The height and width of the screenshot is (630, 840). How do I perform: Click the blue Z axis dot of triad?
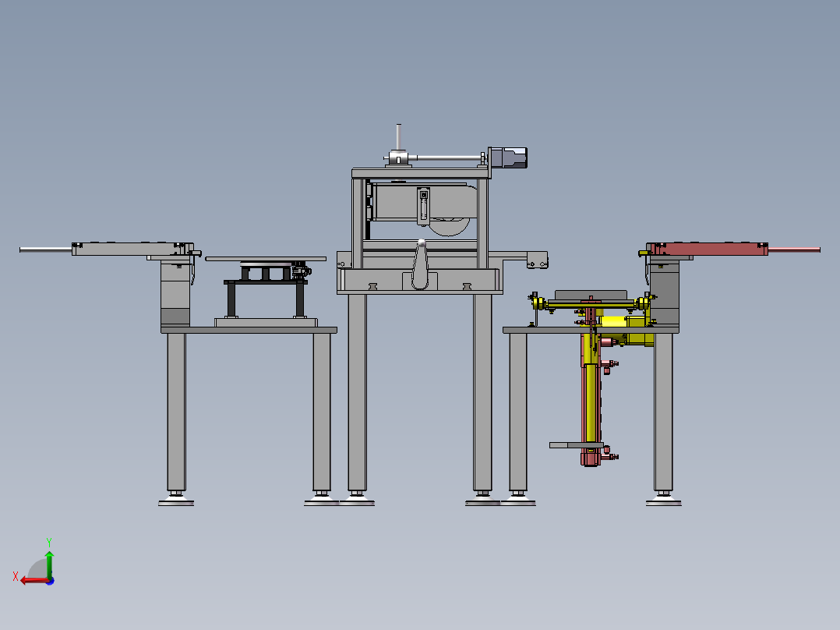(x=50, y=581)
